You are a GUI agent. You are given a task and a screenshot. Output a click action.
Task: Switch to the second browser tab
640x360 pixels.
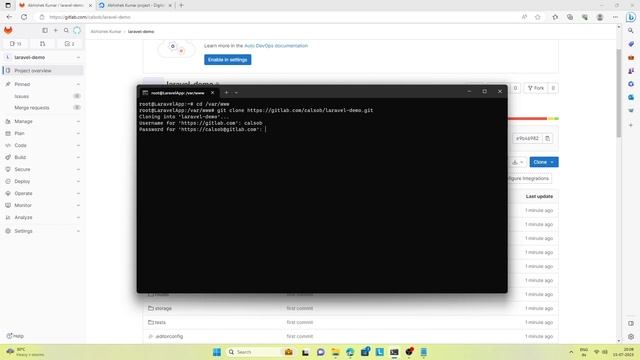pos(136,5)
